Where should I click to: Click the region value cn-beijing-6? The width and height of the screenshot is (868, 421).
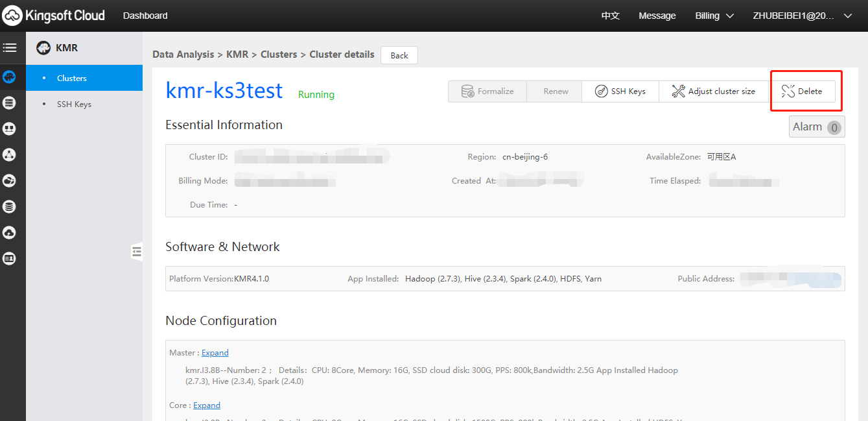click(525, 157)
